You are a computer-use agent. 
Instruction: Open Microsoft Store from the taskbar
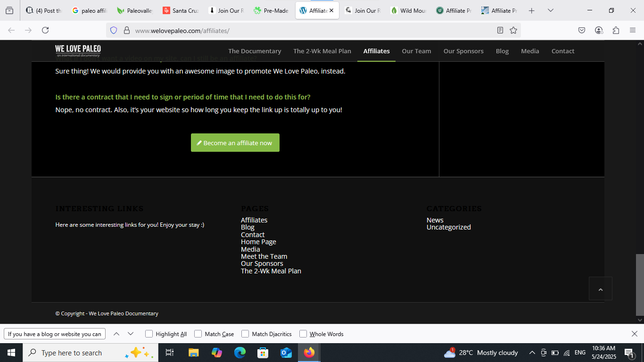coord(263,353)
